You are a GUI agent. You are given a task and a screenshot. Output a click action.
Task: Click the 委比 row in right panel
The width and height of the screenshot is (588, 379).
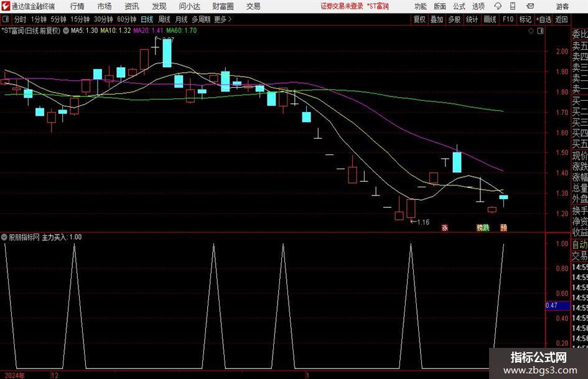pyautogui.click(x=580, y=34)
